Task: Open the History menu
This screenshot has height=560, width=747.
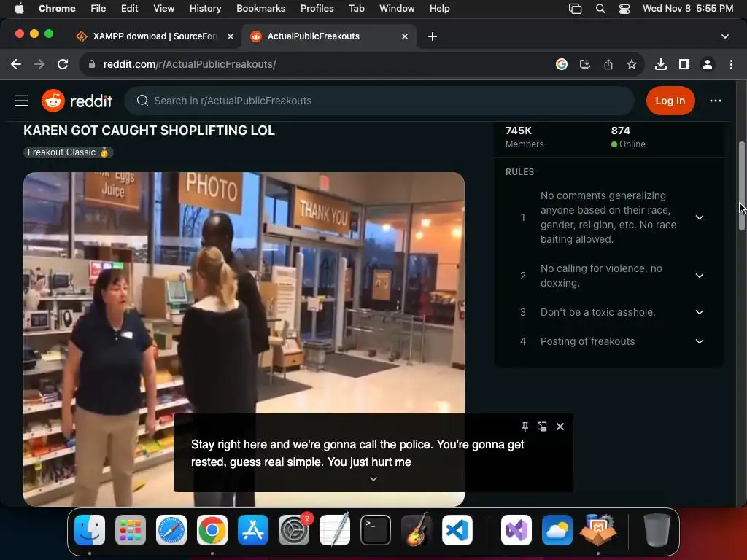Action: point(205,9)
